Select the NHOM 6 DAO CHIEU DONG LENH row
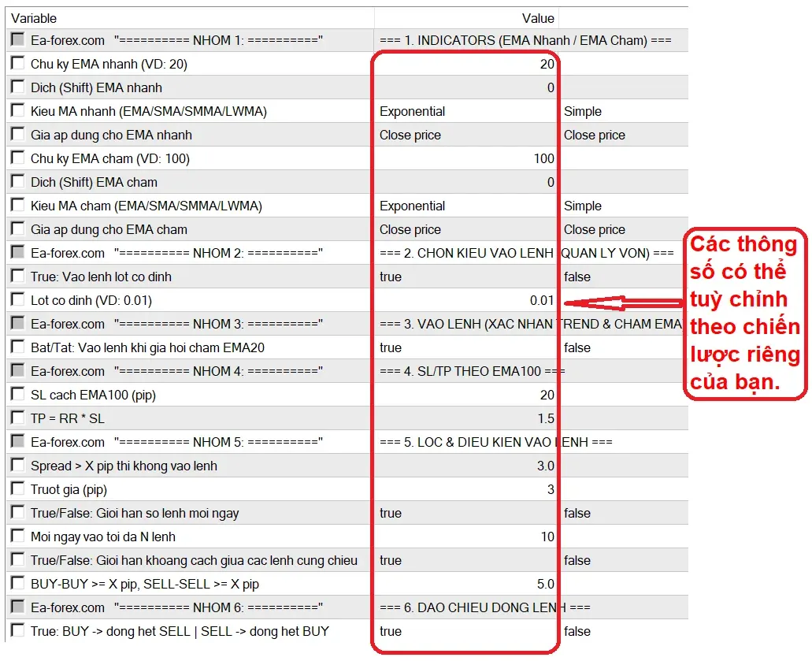Screen dimensions: 812x661 (347, 607)
